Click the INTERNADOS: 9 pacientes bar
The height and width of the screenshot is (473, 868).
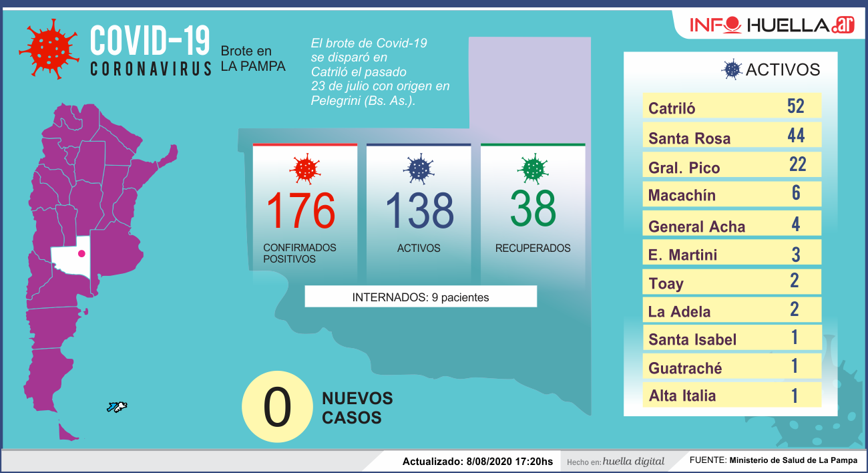pos(421,297)
